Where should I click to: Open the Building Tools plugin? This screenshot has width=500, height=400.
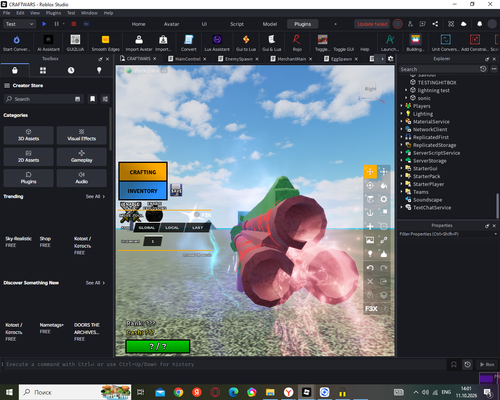point(415,40)
